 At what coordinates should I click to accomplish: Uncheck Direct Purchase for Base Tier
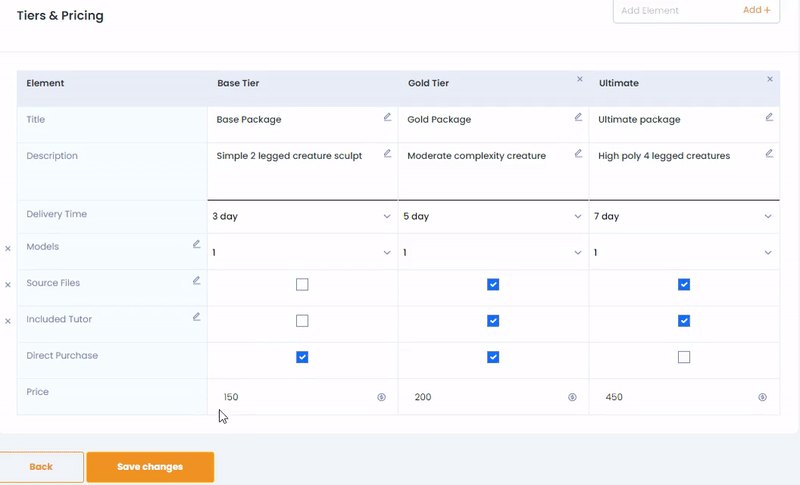(302, 357)
